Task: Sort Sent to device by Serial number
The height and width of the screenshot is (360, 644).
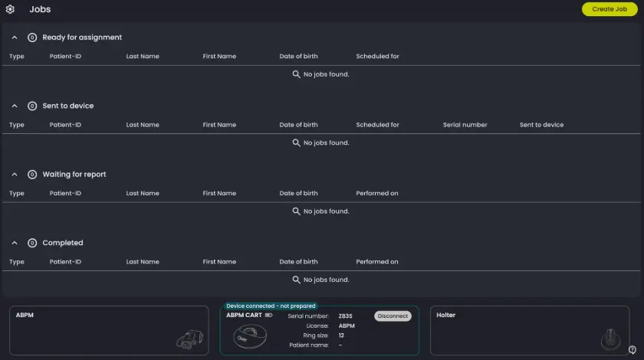Action: click(x=465, y=125)
